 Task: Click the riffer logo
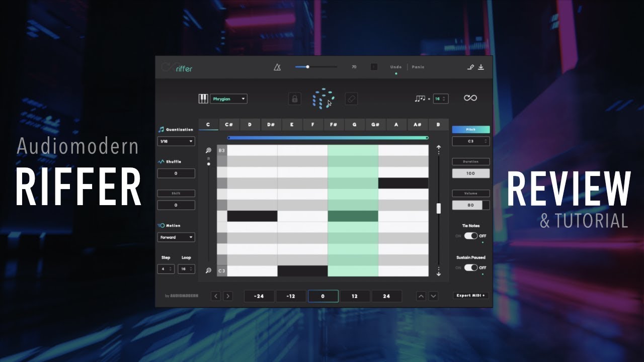tap(177, 67)
